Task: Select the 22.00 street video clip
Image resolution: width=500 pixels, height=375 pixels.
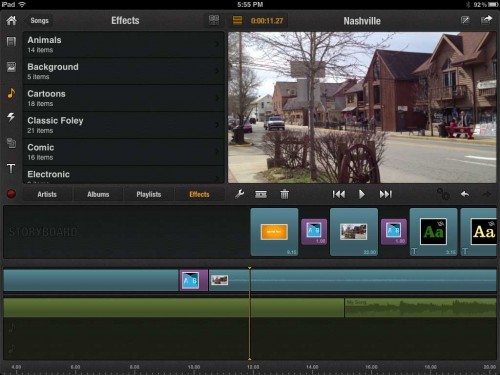Action: pyautogui.click(x=354, y=232)
